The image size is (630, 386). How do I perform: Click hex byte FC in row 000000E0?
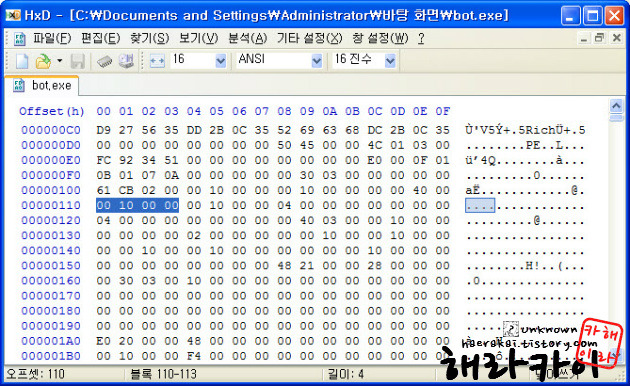(x=103, y=160)
